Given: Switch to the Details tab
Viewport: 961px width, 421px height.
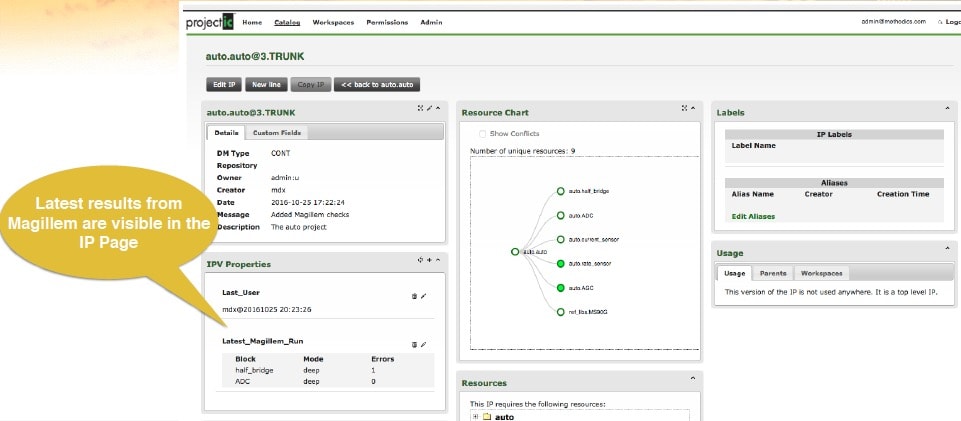Looking at the screenshot, I should [x=226, y=132].
